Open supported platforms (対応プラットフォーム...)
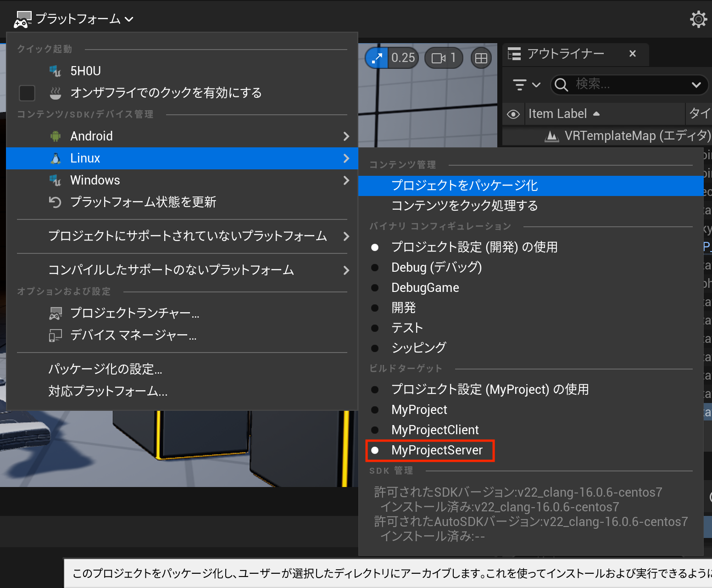The width and height of the screenshot is (712, 588). pyautogui.click(x=182, y=391)
